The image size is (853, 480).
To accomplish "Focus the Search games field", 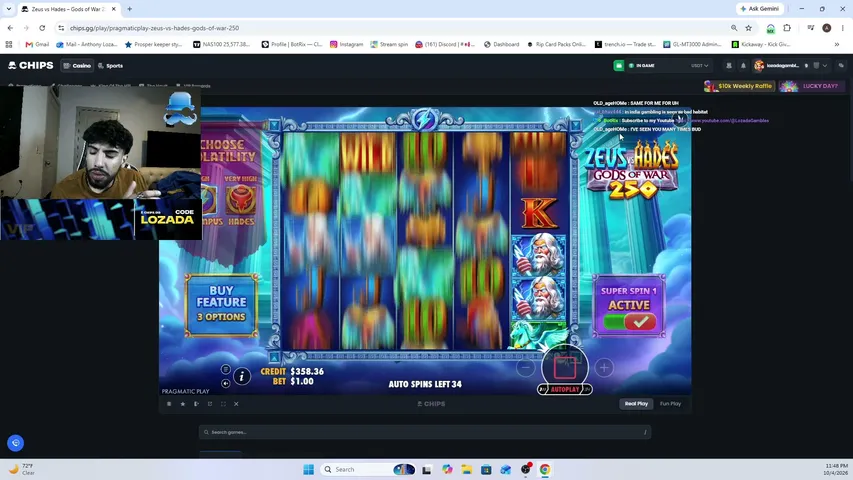I will click(x=425, y=432).
